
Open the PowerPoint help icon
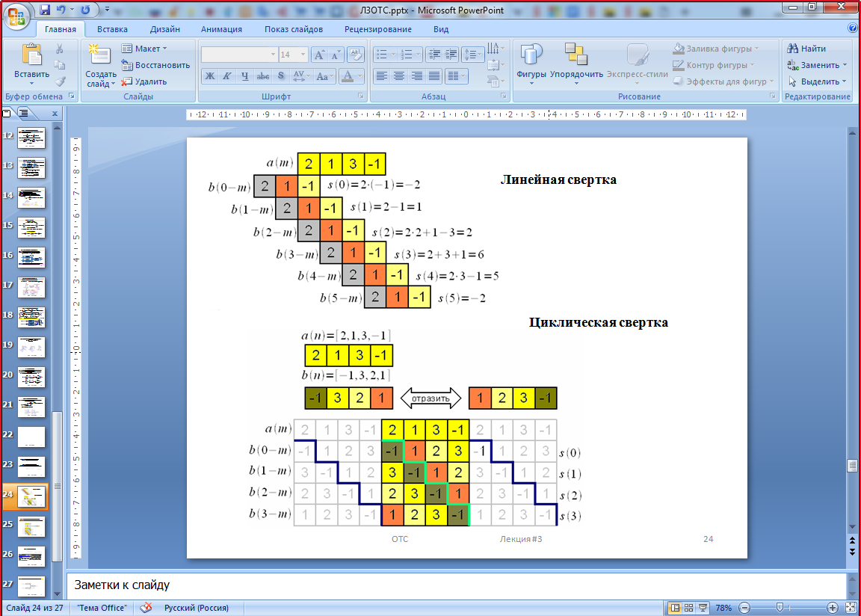[853, 28]
